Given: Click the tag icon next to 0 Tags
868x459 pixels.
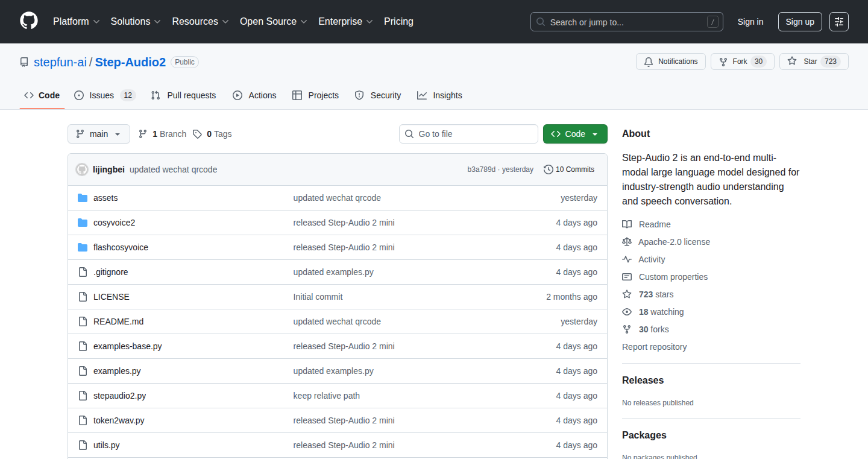Looking at the screenshot, I should pyautogui.click(x=197, y=134).
